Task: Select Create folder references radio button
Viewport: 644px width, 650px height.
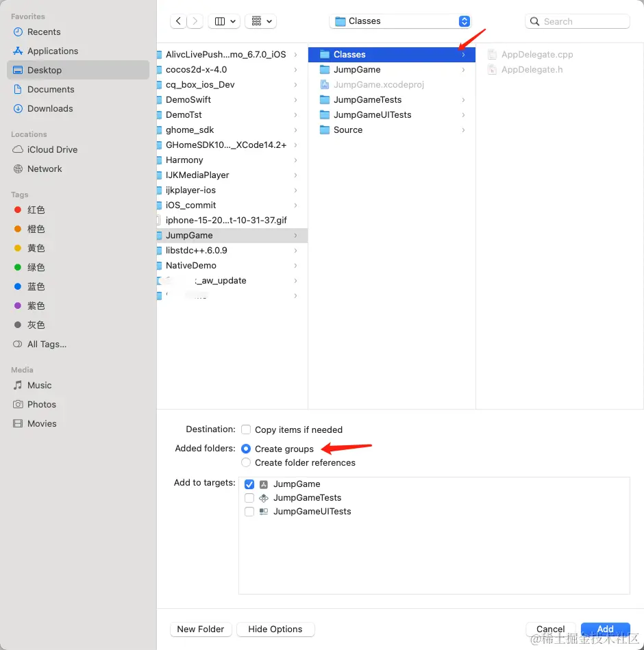Action: pos(246,462)
